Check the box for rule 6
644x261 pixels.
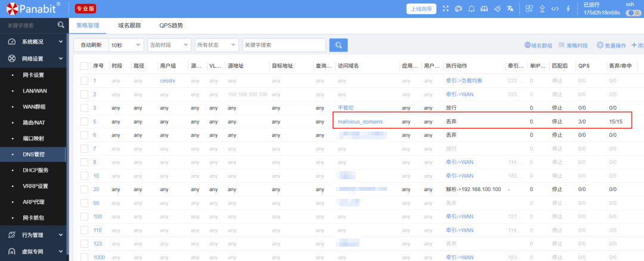[x=84, y=135]
